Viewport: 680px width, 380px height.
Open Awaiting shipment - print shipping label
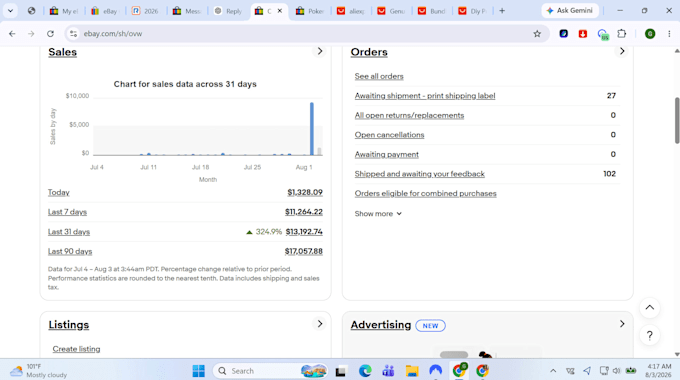tap(425, 96)
